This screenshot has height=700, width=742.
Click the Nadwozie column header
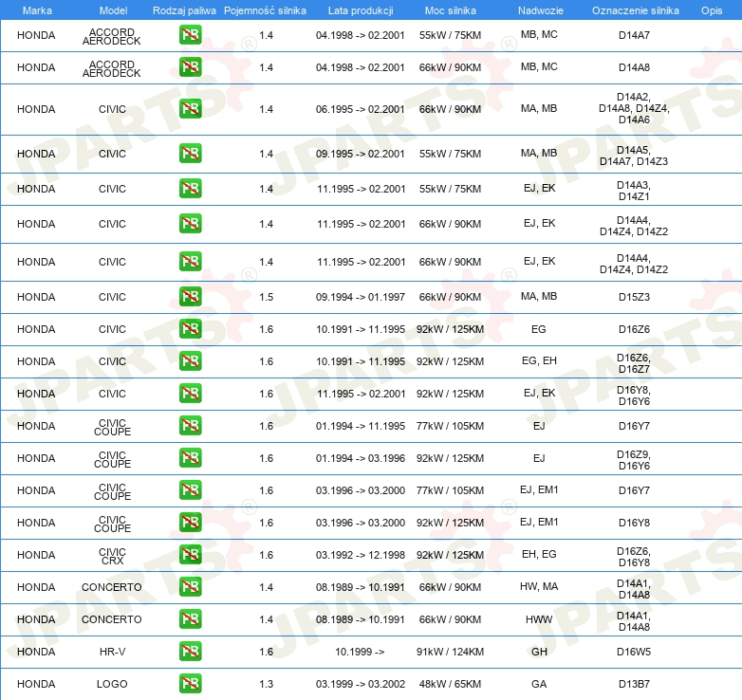(541, 10)
